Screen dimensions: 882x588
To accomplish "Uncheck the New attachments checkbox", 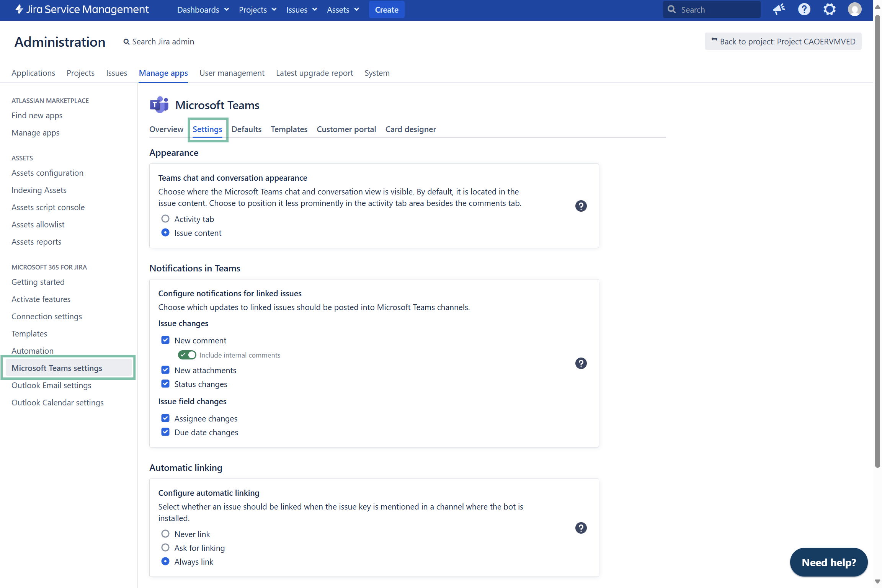I will [165, 370].
